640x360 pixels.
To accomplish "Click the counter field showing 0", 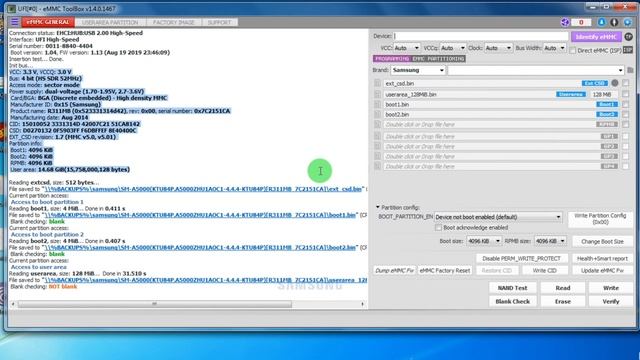I will tap(581, 22).
